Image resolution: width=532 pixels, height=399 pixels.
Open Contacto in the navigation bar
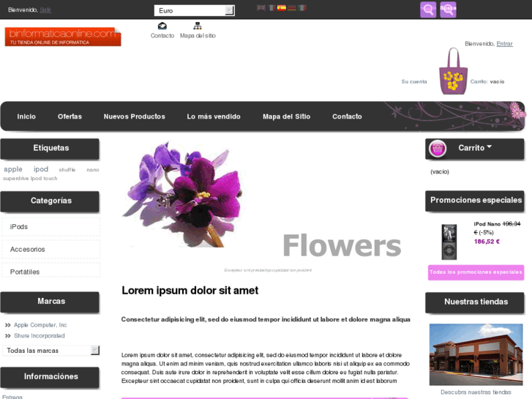(347, 116)
